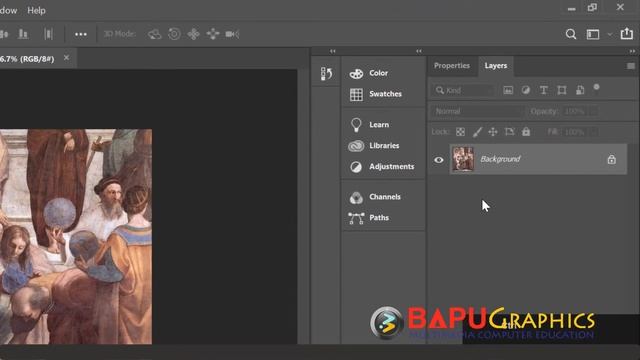This screenshot has width=640, height=360.
Task: Select the 3D pan camera icon
Action: click(x=193, y=34)
